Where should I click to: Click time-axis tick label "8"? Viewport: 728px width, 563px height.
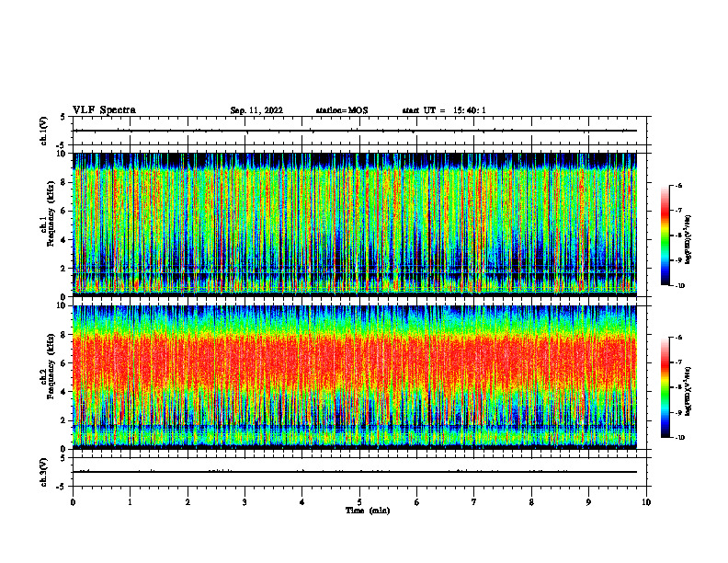pos(531,502)
